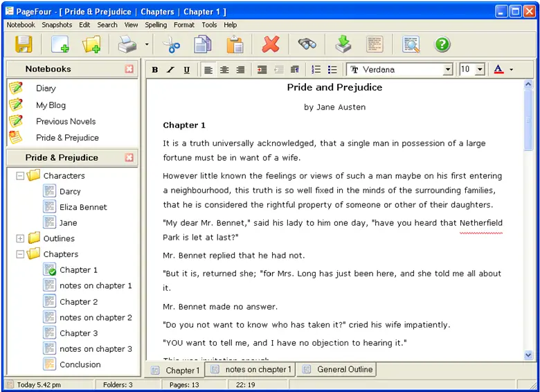Toggle numbered list
This screenshot has height=392, width=540.
tap(316, 70)
